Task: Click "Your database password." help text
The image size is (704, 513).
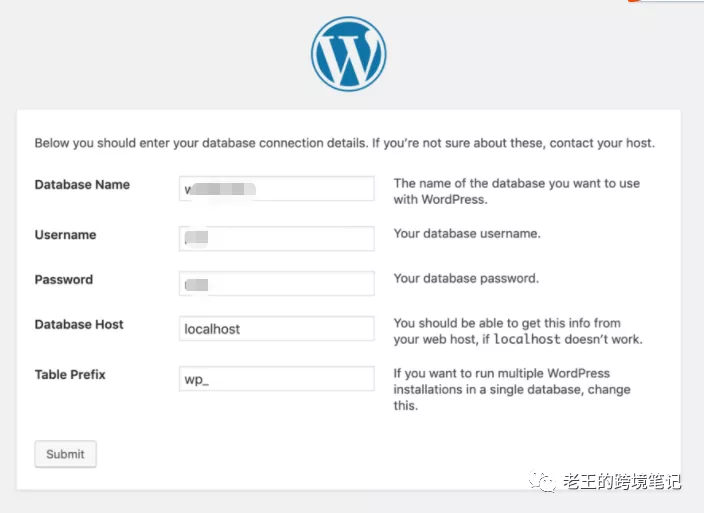Action: 466,279
